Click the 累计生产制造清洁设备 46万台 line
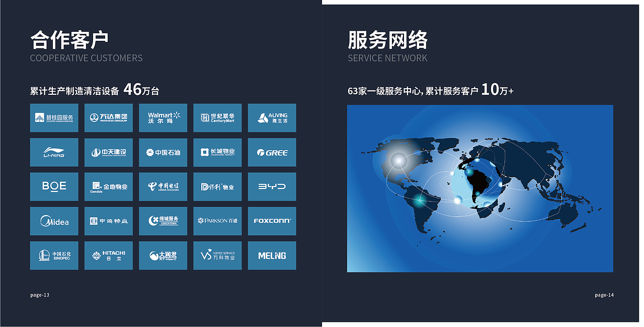This screenshot has width=644, height=327. pos(95,90)
